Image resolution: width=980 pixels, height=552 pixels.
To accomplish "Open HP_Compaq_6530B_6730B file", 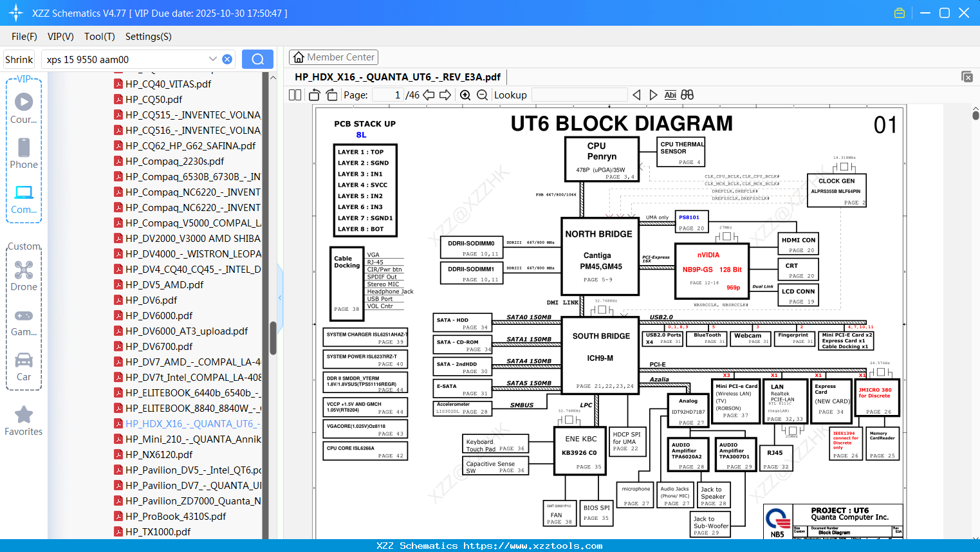I will 193,176.
